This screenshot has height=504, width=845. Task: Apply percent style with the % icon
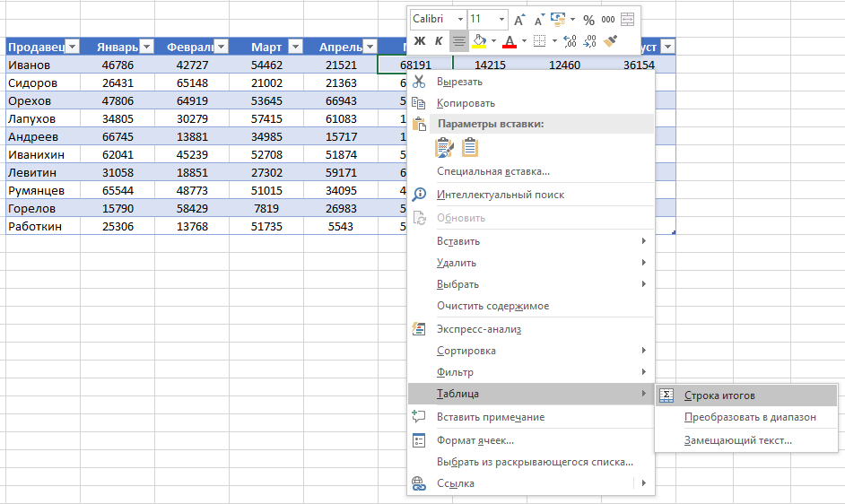pyautogui.click(x=588, y=20)
